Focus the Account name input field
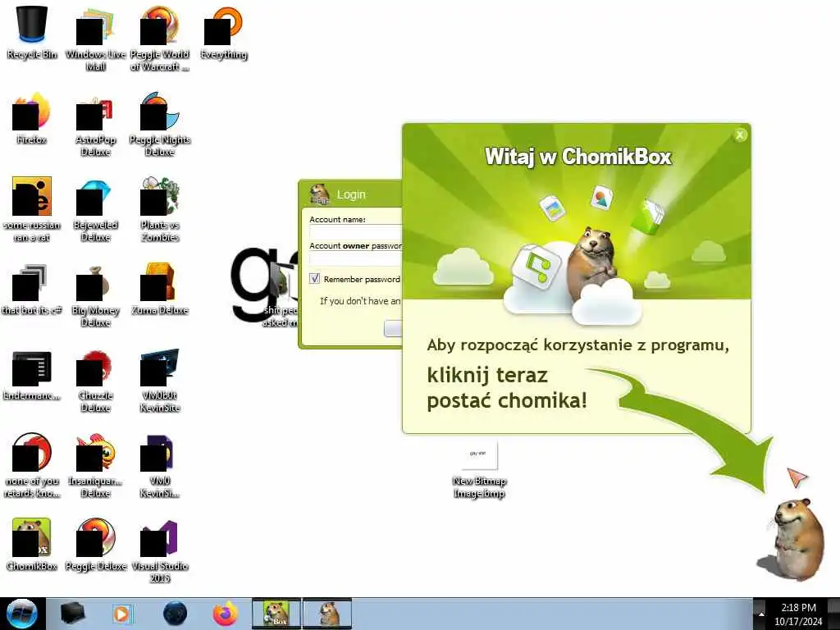840x630 pixels. (x=356, y=231)
